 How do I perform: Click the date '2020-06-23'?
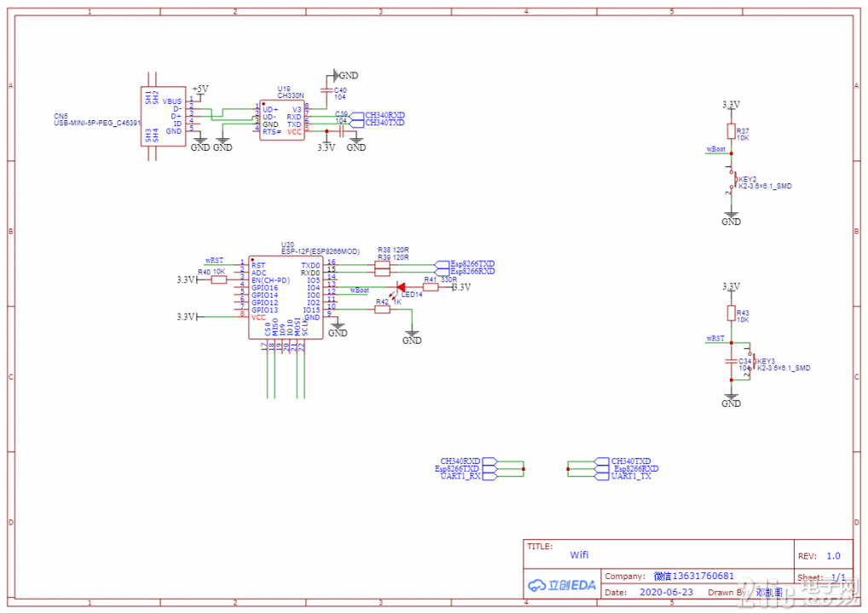point(666,592)
